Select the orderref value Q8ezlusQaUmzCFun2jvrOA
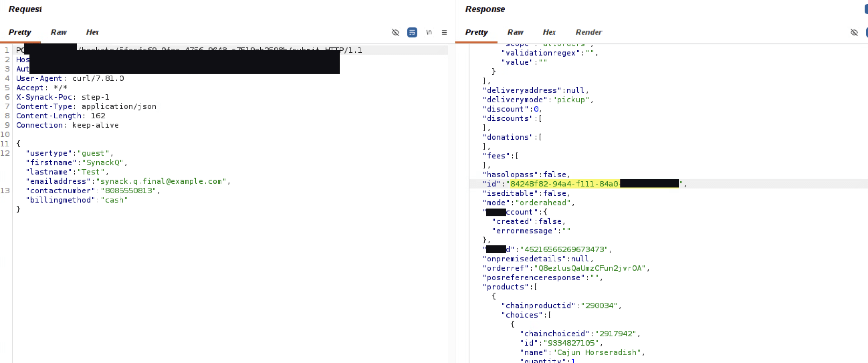Viewport: 868px width, 363px height. (x=590, y=268)
